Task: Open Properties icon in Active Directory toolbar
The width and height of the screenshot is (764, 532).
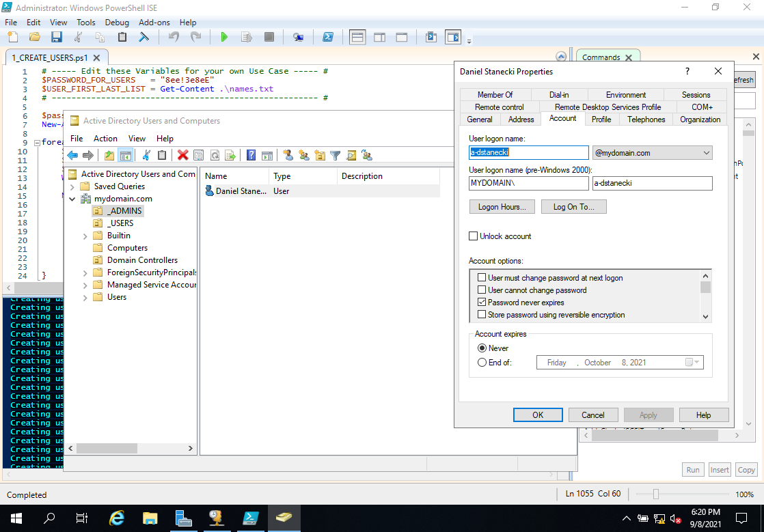Action: [199, 155]
